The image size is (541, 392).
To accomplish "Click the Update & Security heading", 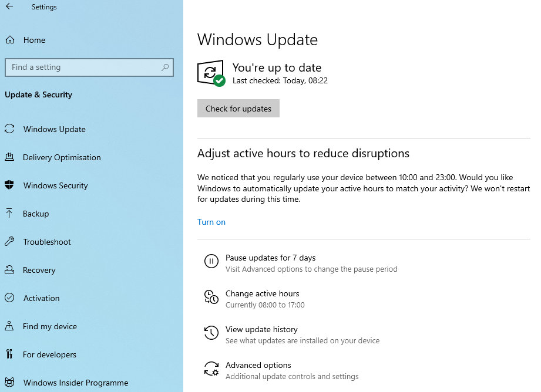I will click(x=38, y=95).
